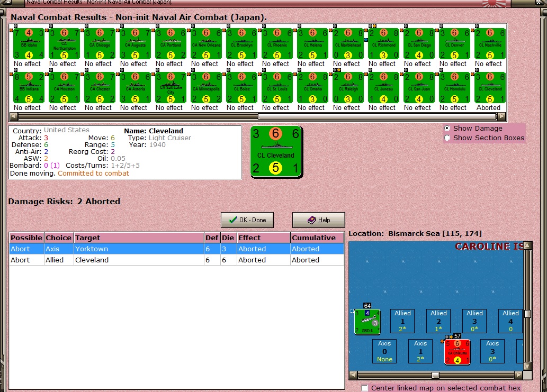Click the Effect column header
Image resolution: width=547 pixels, height=392 pixels.
click(x=263, y=238)
